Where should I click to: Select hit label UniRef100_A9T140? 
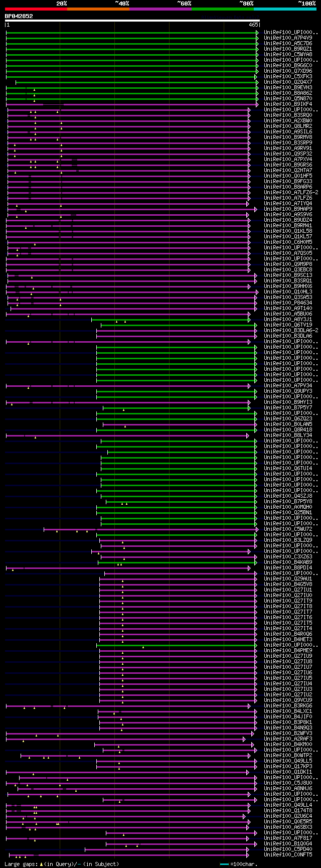(288, 308)
